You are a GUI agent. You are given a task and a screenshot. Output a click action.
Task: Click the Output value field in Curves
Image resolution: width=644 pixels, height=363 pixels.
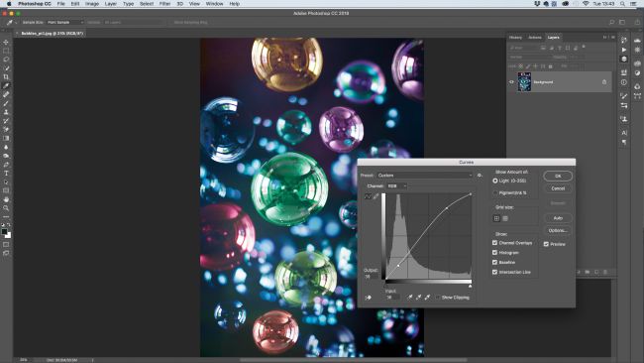[x=371, y=277]
